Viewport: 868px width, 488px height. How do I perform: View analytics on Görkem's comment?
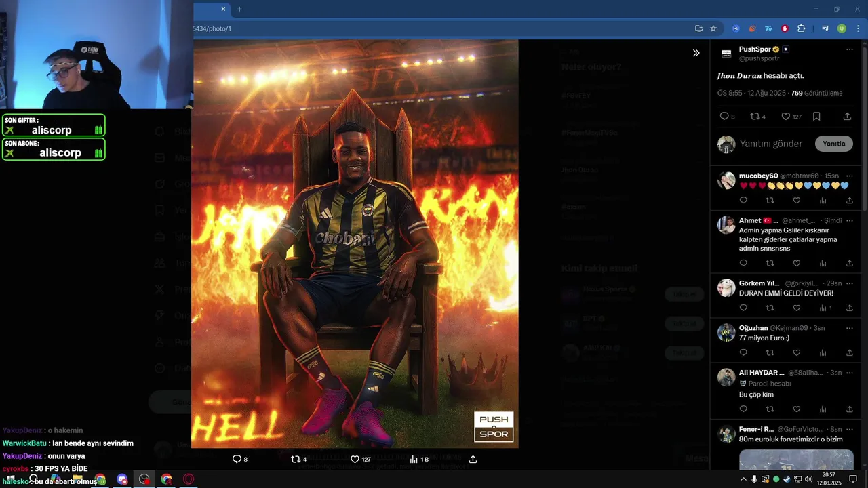823,308
